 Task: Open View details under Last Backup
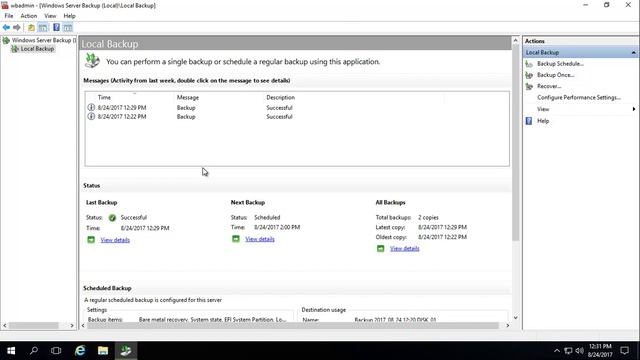click(115, 240)
